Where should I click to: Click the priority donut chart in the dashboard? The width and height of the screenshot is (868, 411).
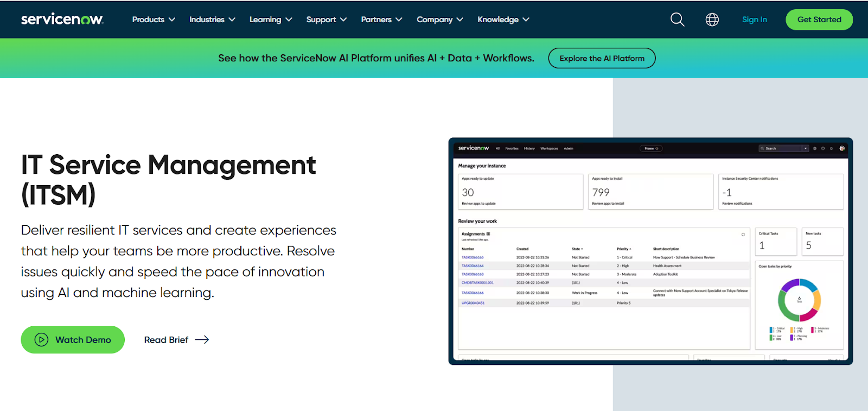pos(799,300)
